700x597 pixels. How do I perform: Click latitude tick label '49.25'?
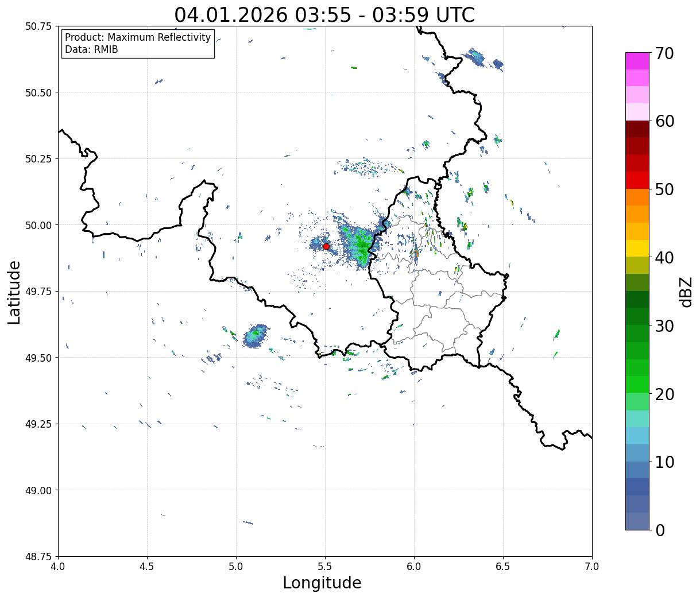point(38,424)
